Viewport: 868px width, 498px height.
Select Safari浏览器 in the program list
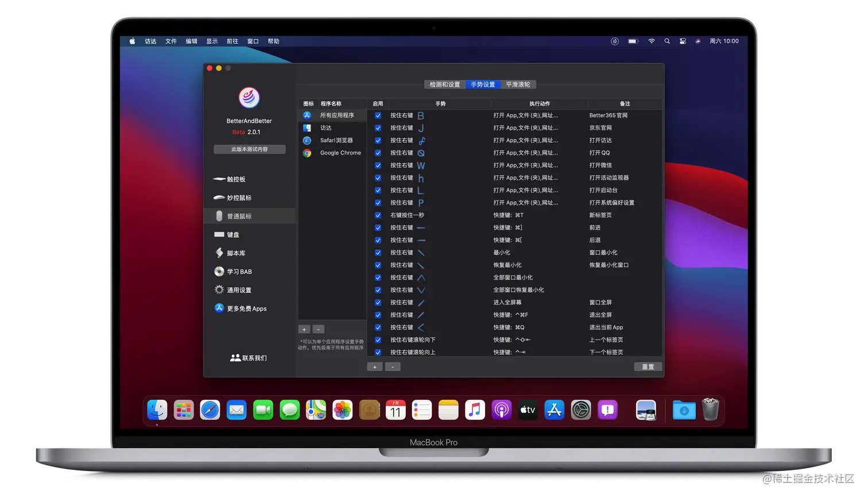332,140
